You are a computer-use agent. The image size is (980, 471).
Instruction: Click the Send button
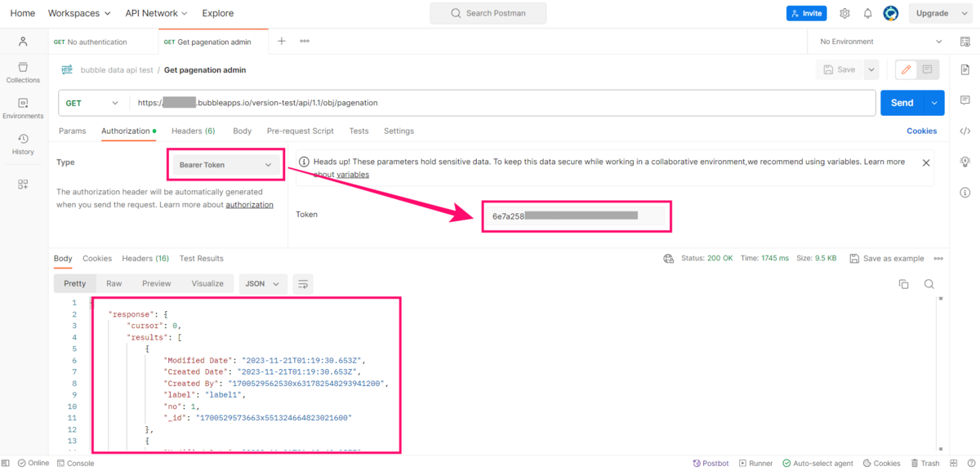pos(902,103)
